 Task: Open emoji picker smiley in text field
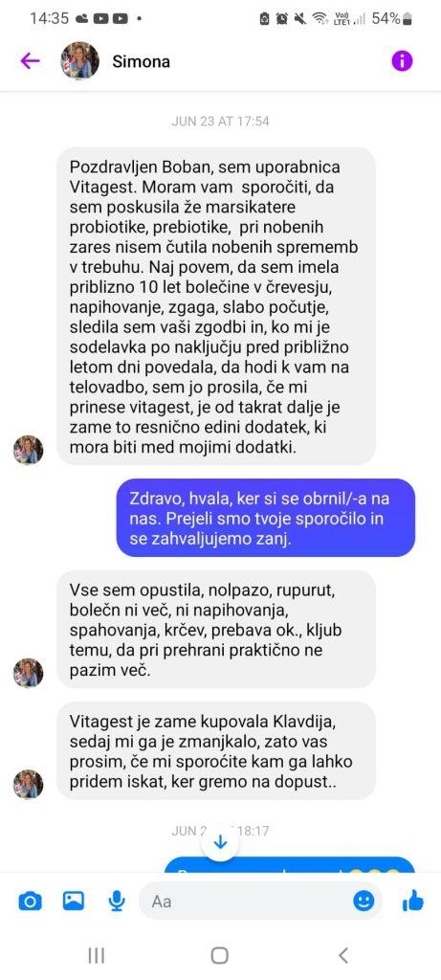click(364, 901)
